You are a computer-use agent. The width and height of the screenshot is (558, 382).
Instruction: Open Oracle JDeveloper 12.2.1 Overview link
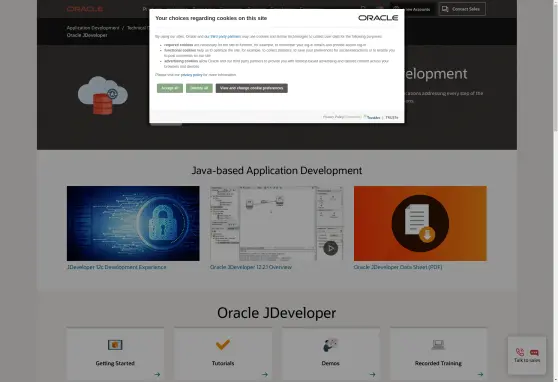251,267
